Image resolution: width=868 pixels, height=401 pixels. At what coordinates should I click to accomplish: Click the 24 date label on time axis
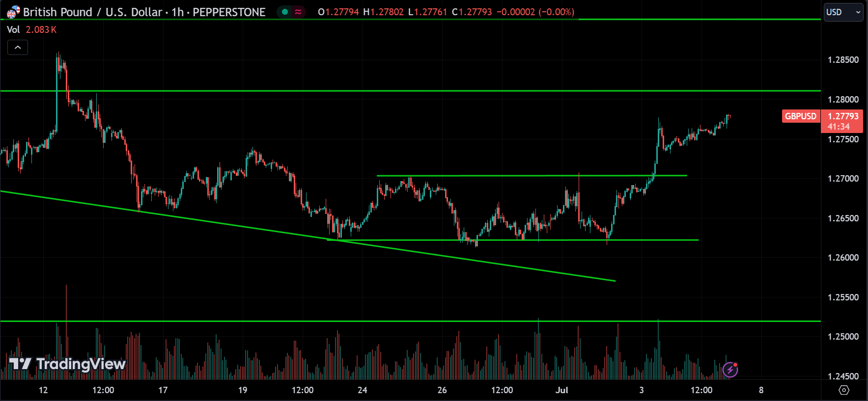coord(363,390)
